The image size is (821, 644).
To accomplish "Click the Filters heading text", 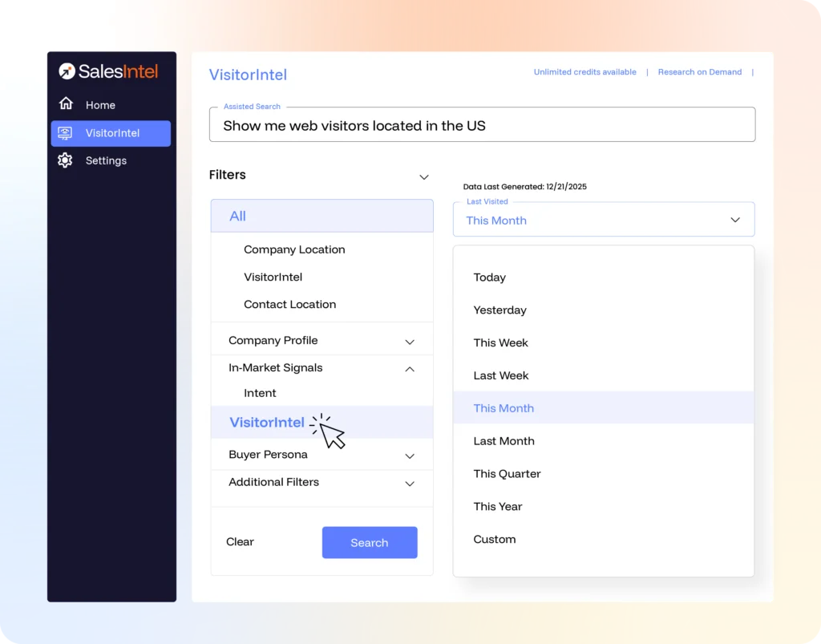I will [x=227, y=175].
